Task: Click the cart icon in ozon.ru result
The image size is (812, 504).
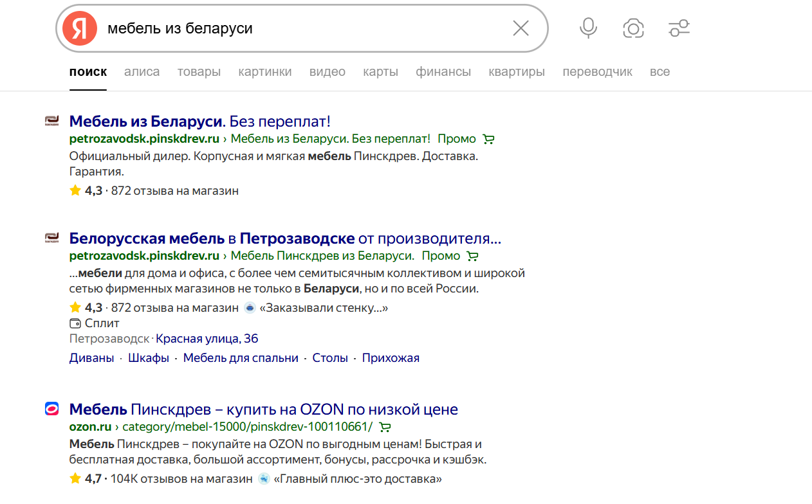Action: coord(385,427)
